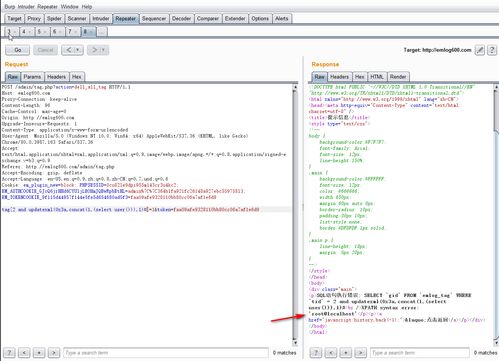The height and width of the screenshot is (361, 499).
Task: Select Repeater sub-tab 3
Action: click(x=10, y=32)
